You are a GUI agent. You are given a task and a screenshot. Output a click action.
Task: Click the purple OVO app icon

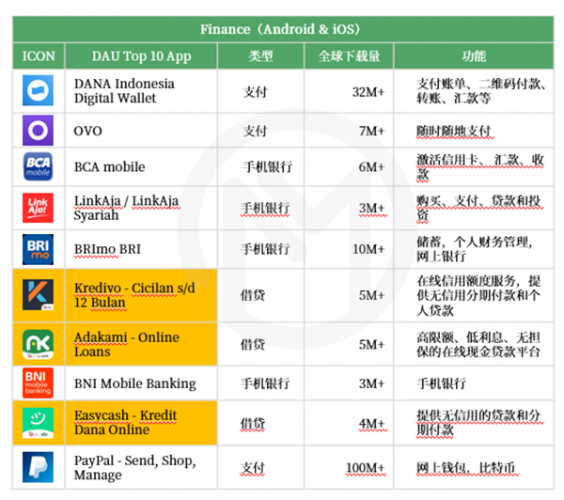click(x=38, y=131)
